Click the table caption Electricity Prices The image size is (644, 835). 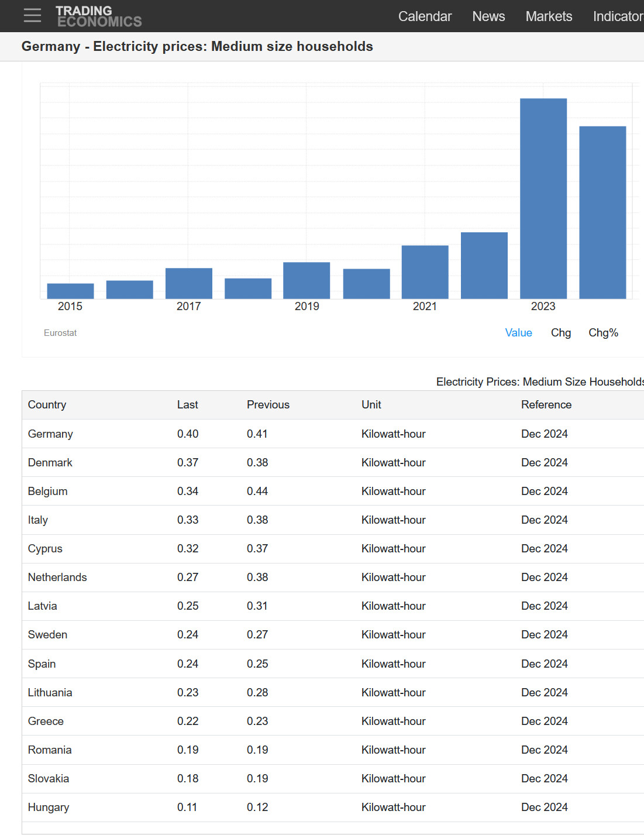(540, 382)
